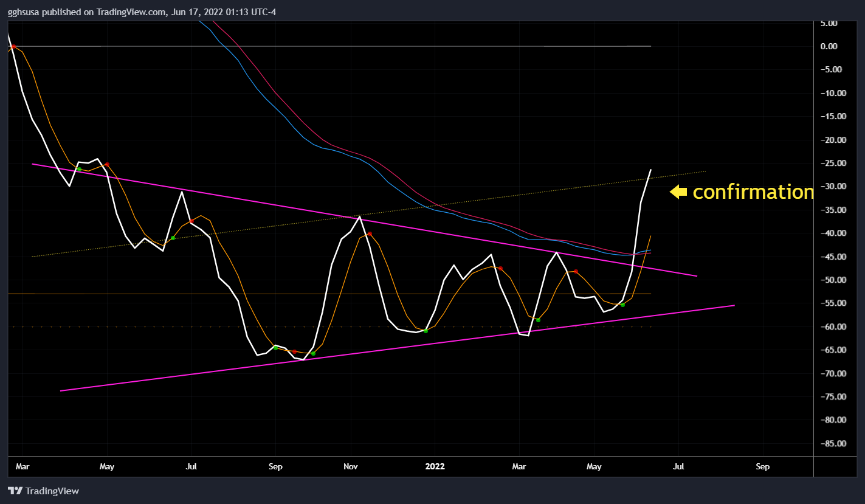Image resolution: width=865 pixels, height=504 pixels.
Task: Click the Sep label just before Nov
Action: tap(275, 466)
